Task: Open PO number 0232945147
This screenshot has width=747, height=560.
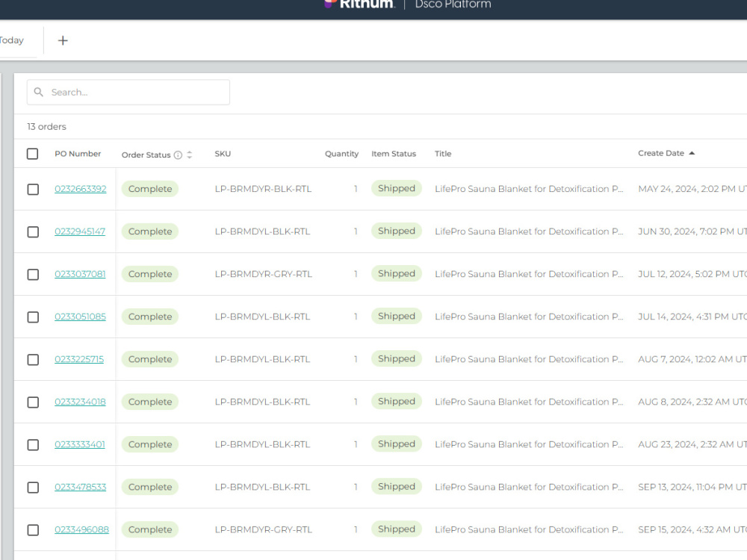Action: coord(80,231)
